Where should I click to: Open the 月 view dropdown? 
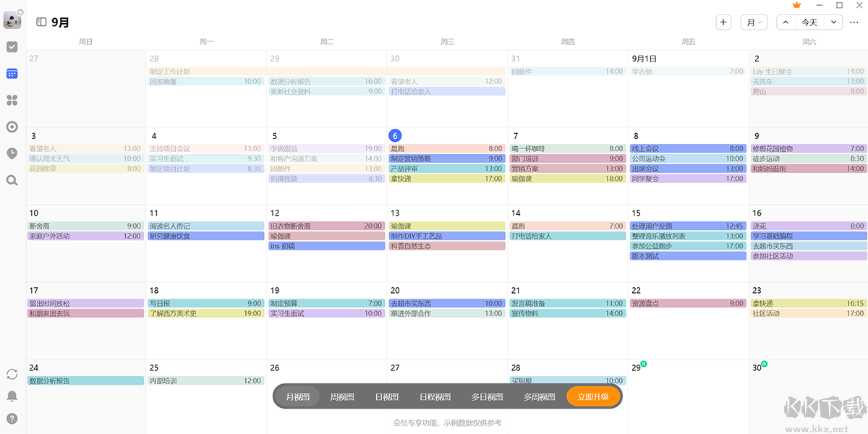pyautogui.click(x=754, y=22)
